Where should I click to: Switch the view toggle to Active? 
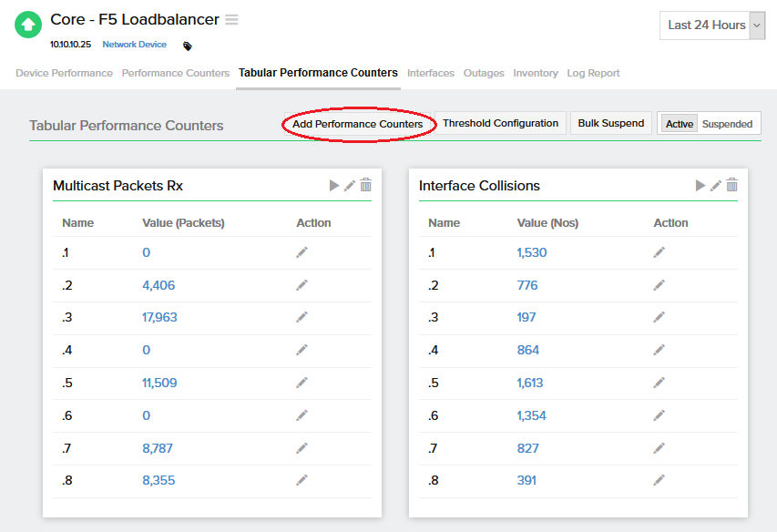tap(679, 124)
